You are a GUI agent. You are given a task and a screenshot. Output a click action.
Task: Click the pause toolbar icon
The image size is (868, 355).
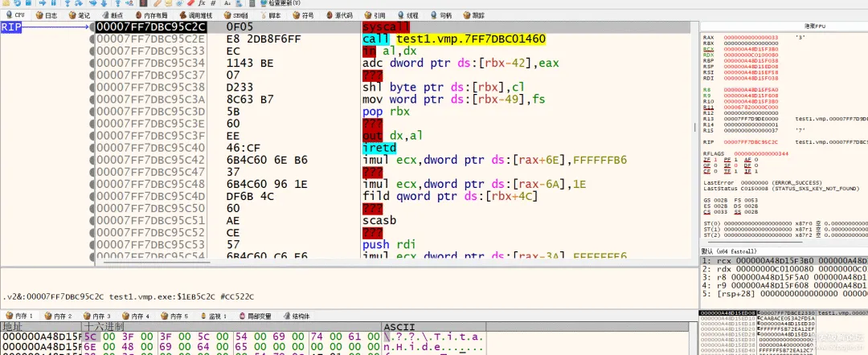54,2
